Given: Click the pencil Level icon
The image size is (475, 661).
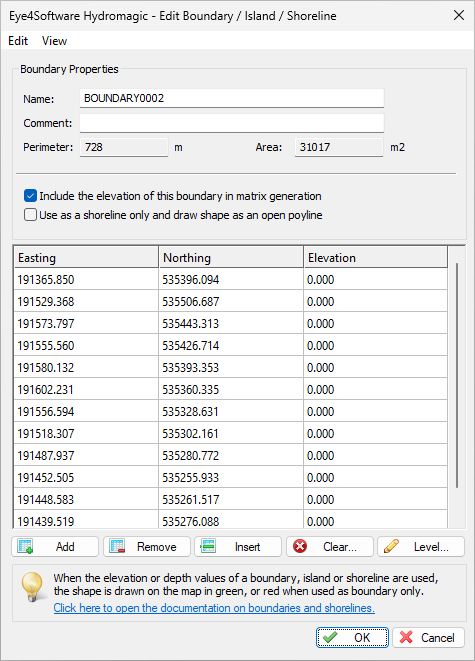Looking at the screenshot, I should coord(391,547).
